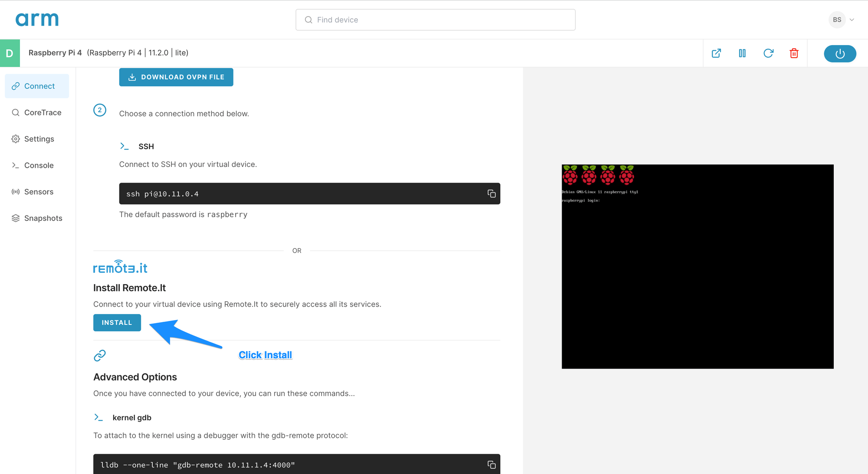Click the Download OVPN File button

point(176,77)
